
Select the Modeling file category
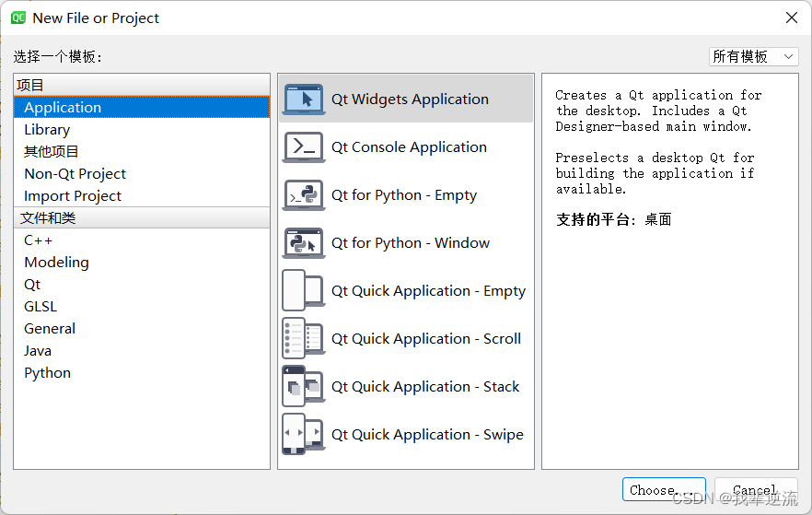(x=142, y=263)
